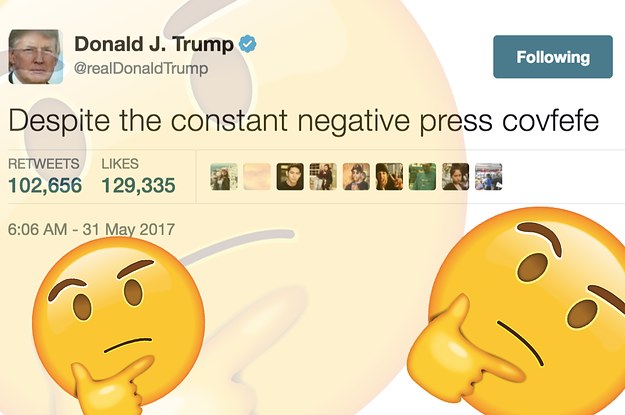
Task: Open Donald J. Trump profile picture
Action: pyautogui.click(x=35, y=57)
